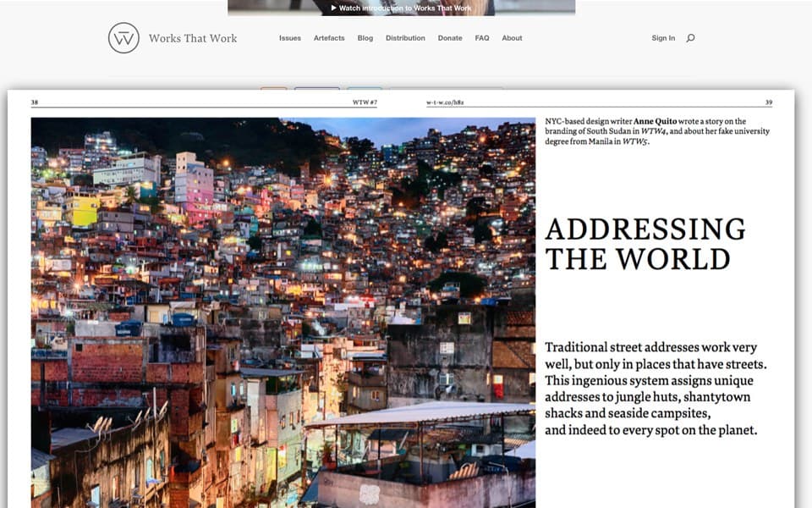Click the WTW5 reference in author bio

tap(634, 141)
